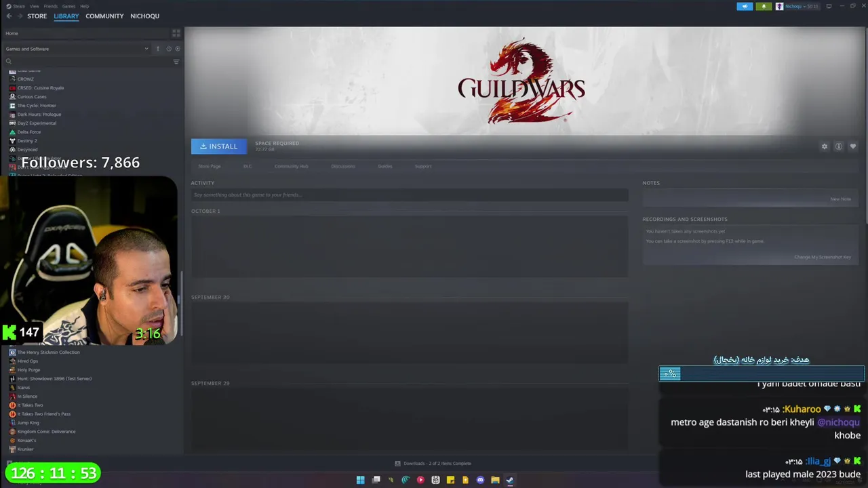The width and height of the screenshot is (868, 488).
Task: Open the game's Store Page link
Action: [x=210, y=166]
